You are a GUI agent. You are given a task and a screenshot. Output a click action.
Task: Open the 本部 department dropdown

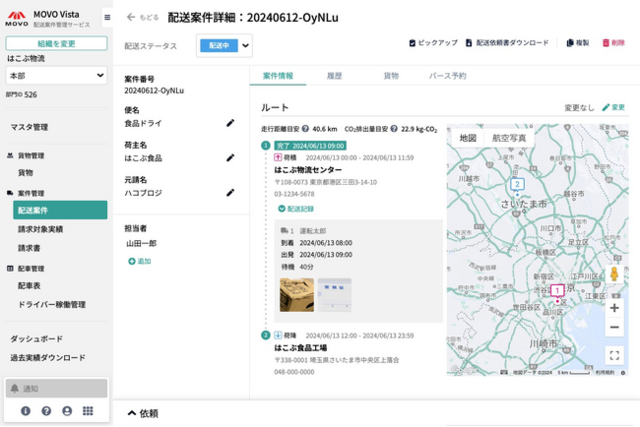56,76
